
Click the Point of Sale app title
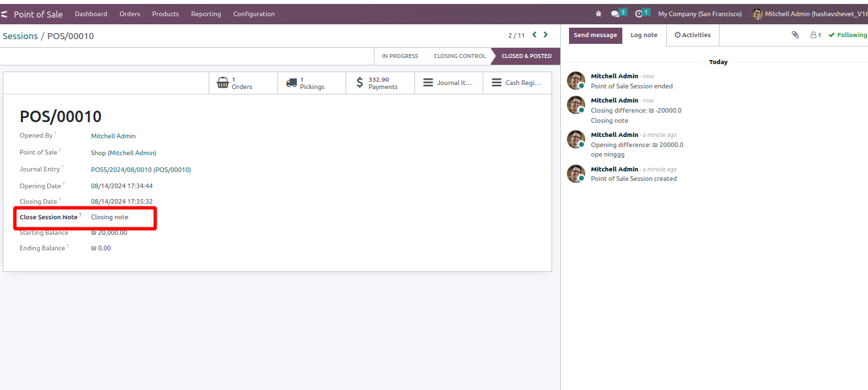(38, 14)
